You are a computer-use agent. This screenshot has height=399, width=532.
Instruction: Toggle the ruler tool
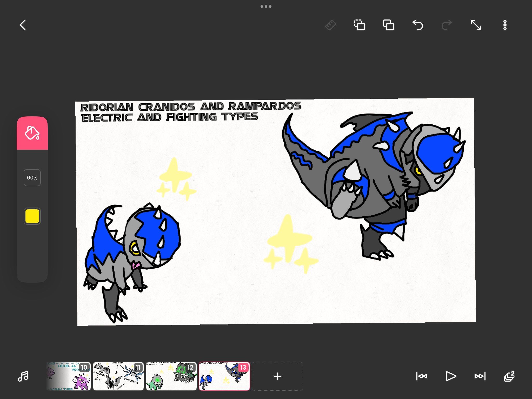coord(330,25)
